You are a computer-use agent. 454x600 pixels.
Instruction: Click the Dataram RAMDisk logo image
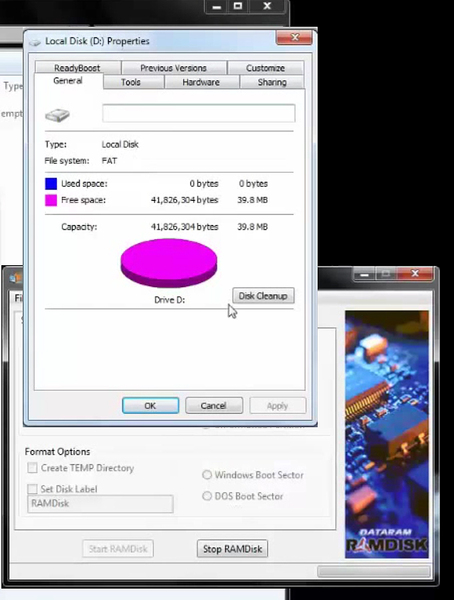(x=387, y=434)
